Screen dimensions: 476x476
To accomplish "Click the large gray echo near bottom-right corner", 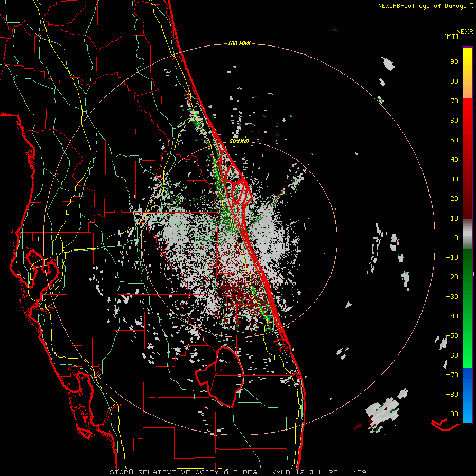I will 382,413.
